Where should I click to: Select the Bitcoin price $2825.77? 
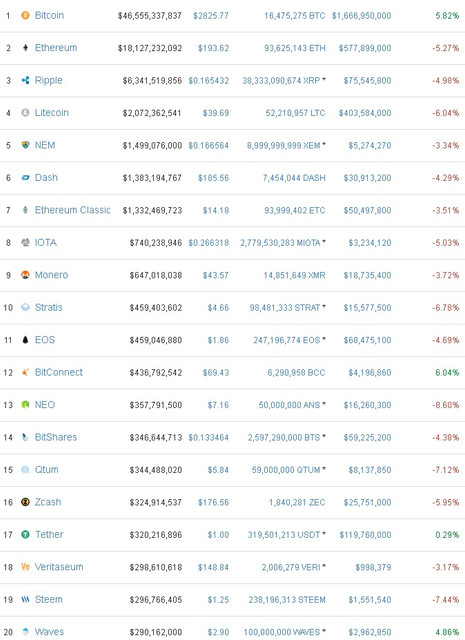(211, 16)
